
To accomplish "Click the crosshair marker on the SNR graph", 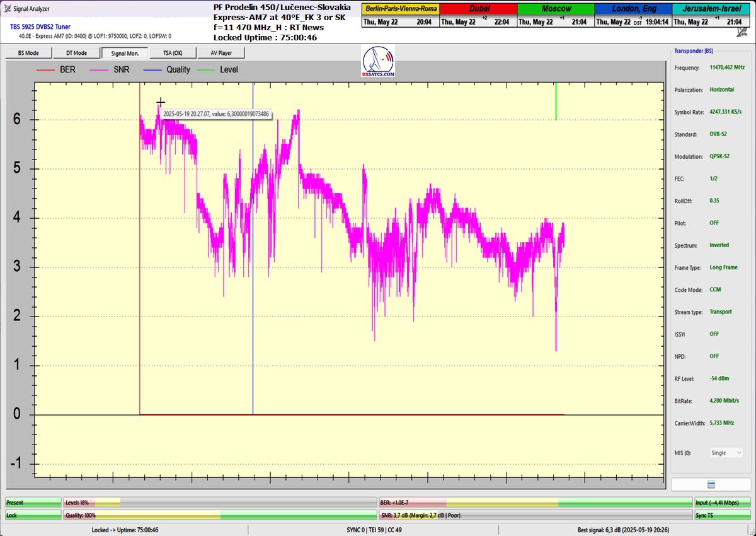I will point(161,102).
